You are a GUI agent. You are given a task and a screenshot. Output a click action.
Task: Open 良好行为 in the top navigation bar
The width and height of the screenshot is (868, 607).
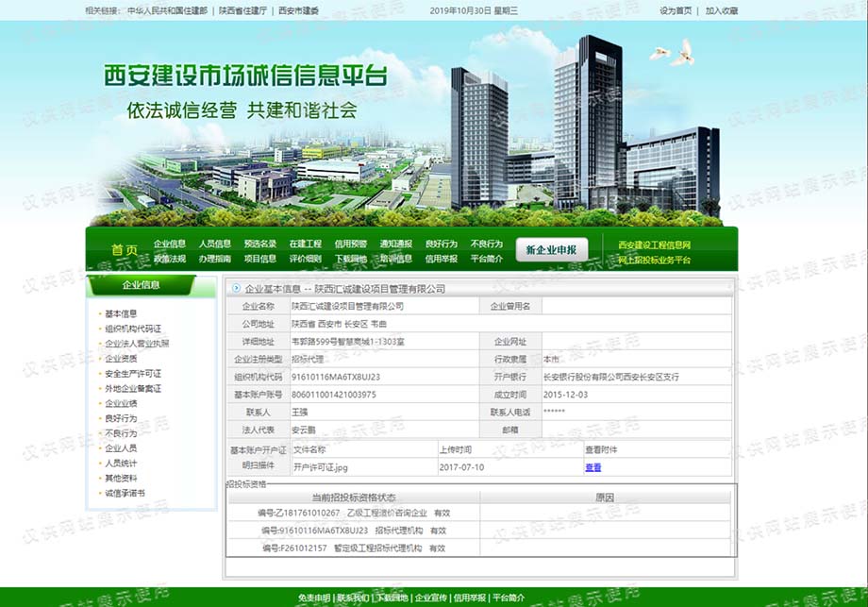(x=442, y=244)
